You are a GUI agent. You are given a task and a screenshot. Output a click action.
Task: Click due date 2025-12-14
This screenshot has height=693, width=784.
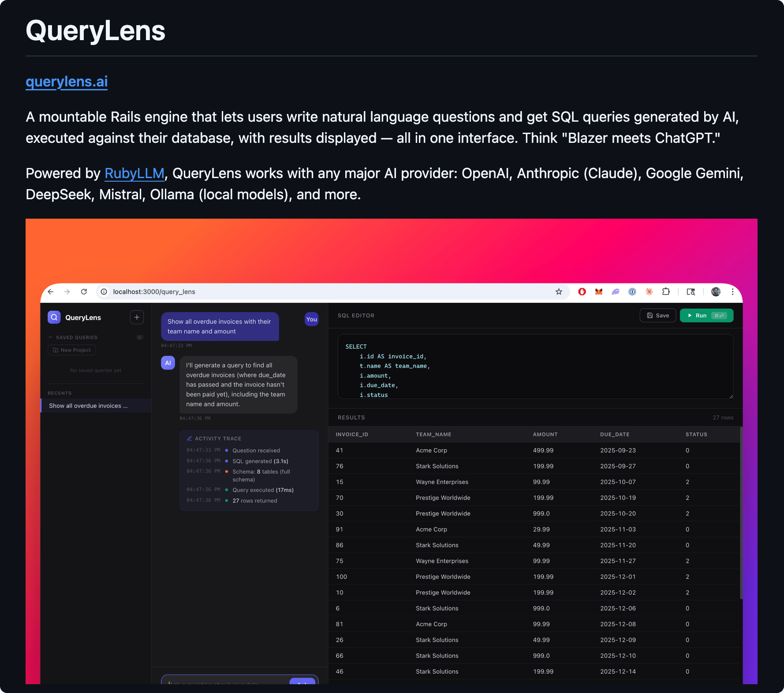[618, 672]
